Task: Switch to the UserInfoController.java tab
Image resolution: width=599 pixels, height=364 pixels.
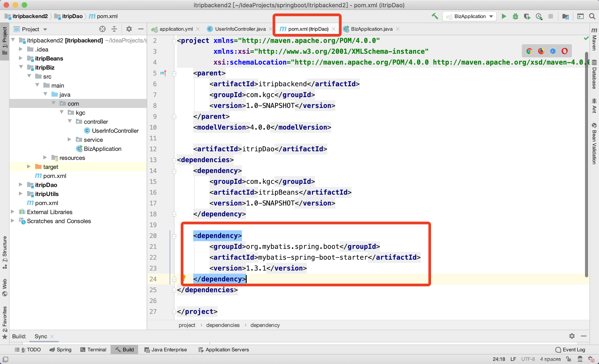Action: pyautogui.click(x=240, y=29)
